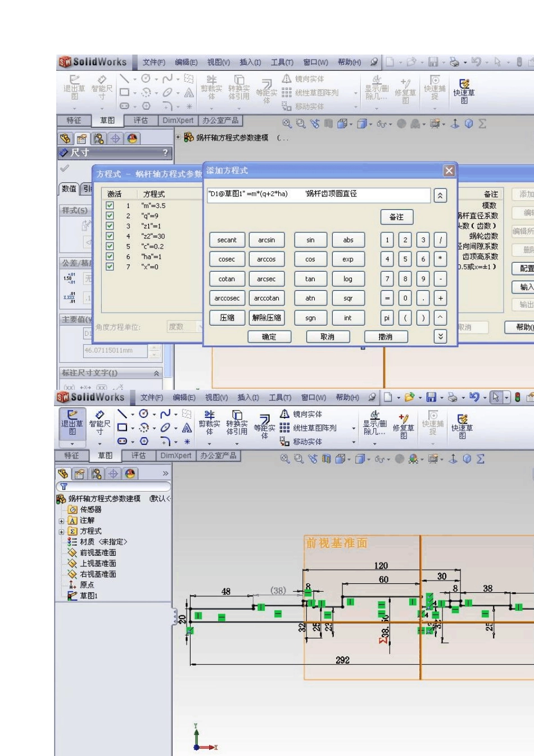Expand the 注解 tree node
This screenshot has width=534, height=756.
pyautogui.click(x=61, y=521)
